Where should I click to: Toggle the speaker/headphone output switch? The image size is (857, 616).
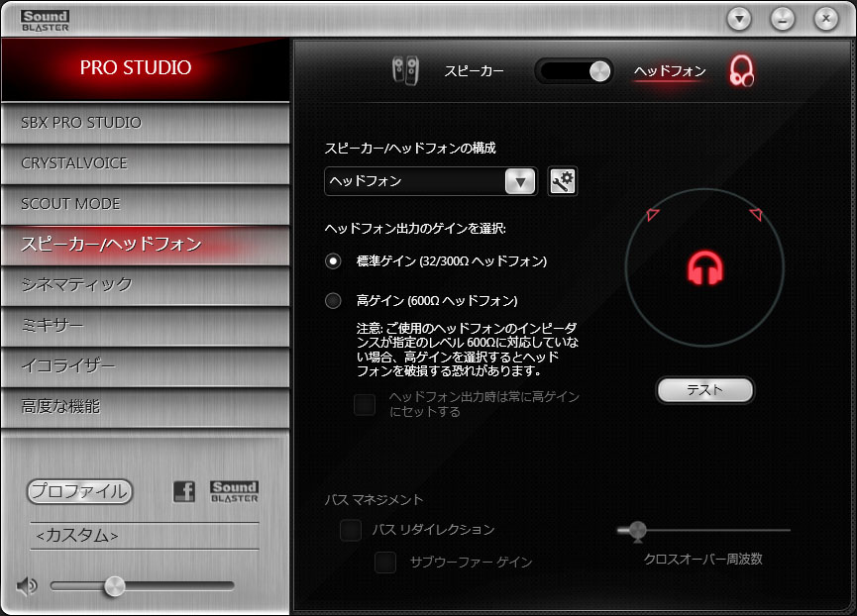coord(575,70)
